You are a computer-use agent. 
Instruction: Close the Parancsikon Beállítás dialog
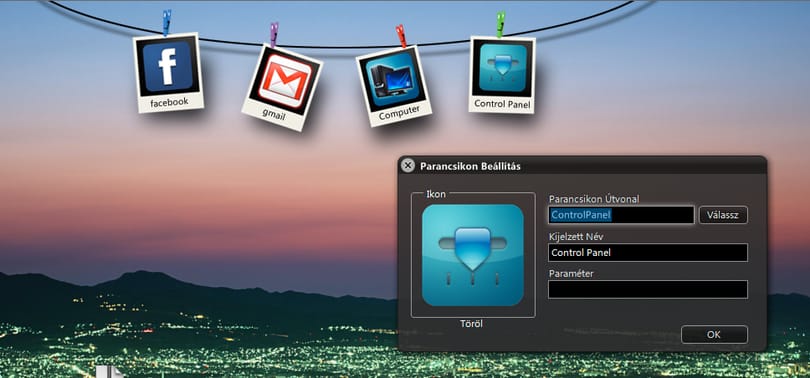(408, 165)
